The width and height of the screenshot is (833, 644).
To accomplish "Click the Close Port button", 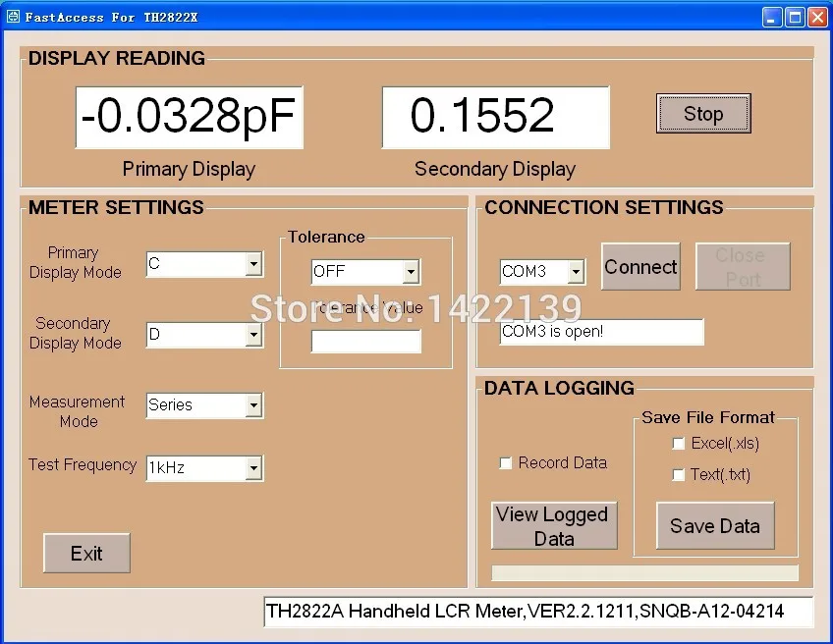I will point(743,266).
